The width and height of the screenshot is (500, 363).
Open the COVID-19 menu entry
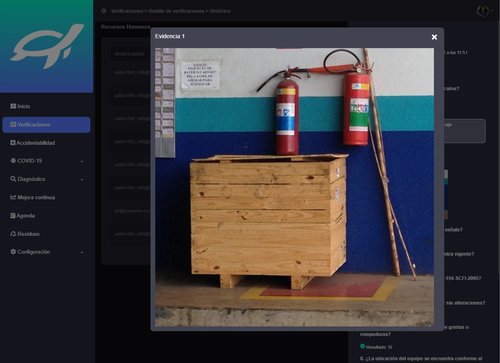[x=29, y=161]
